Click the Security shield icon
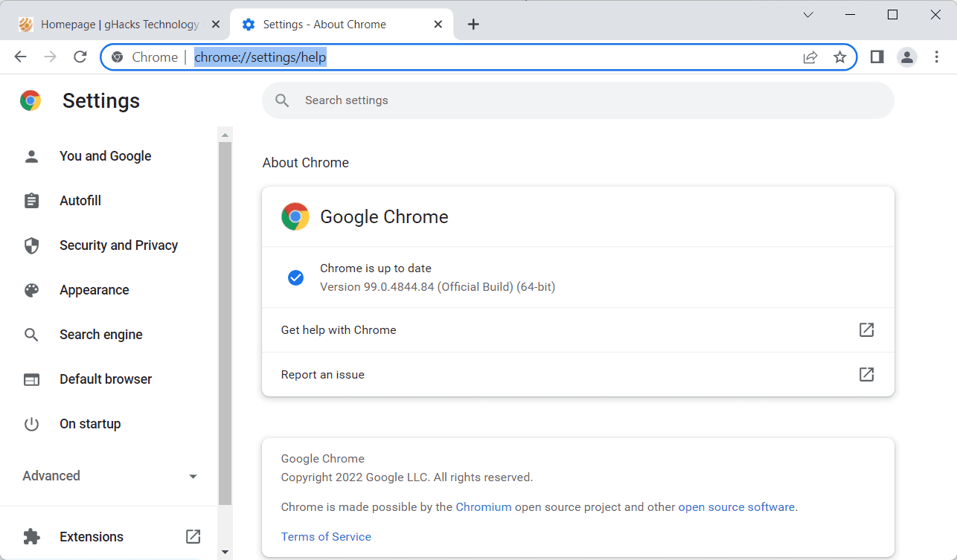957x560 pixels. click(x=31, y=245)
